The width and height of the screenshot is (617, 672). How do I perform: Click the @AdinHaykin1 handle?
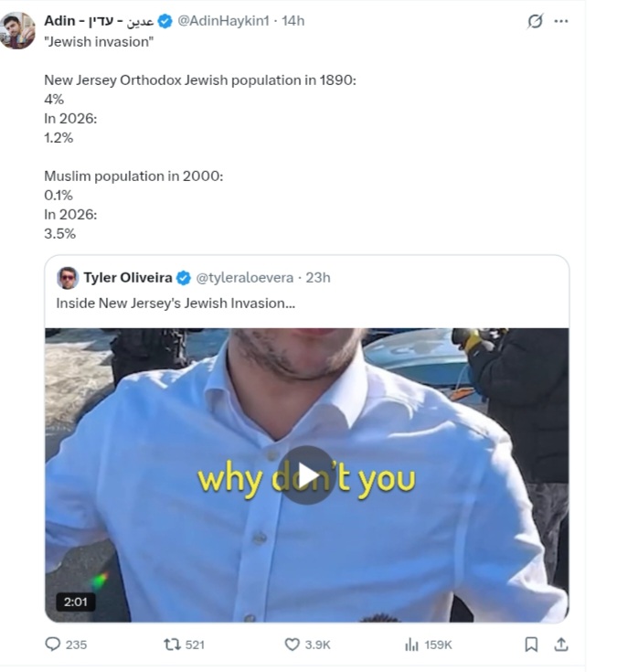(x=229, y=21)
